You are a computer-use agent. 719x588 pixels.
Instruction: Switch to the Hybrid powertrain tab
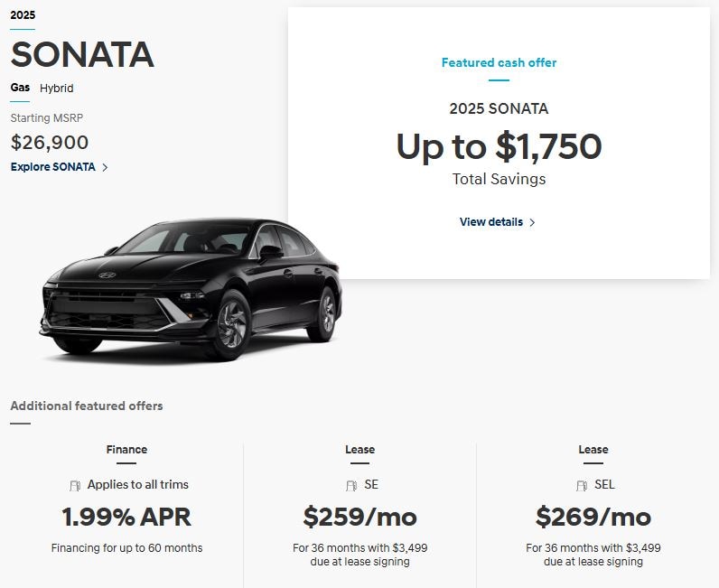[x=56, y=89]
